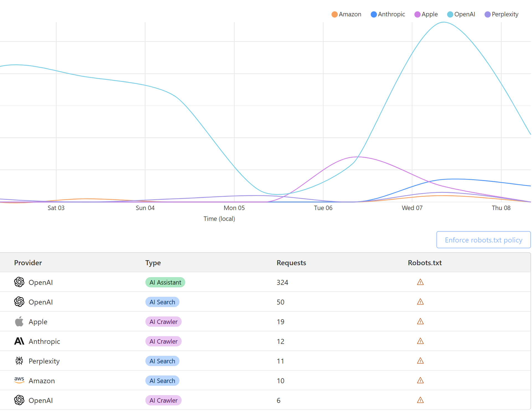Click the Apple legend label
This screenshot has width=532, height=414.
click(x=430, y=14)
